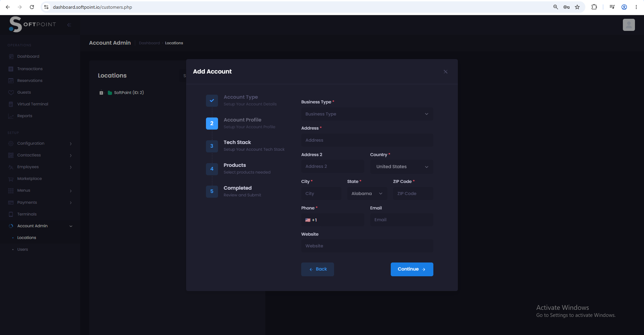Open Terminals page
644x335 pixels.
(x=27, y=214)
